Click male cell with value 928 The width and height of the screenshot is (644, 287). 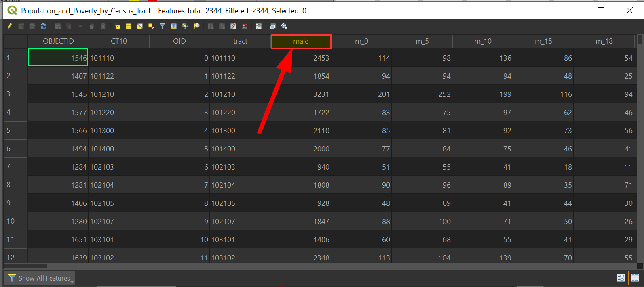[301, 203]
